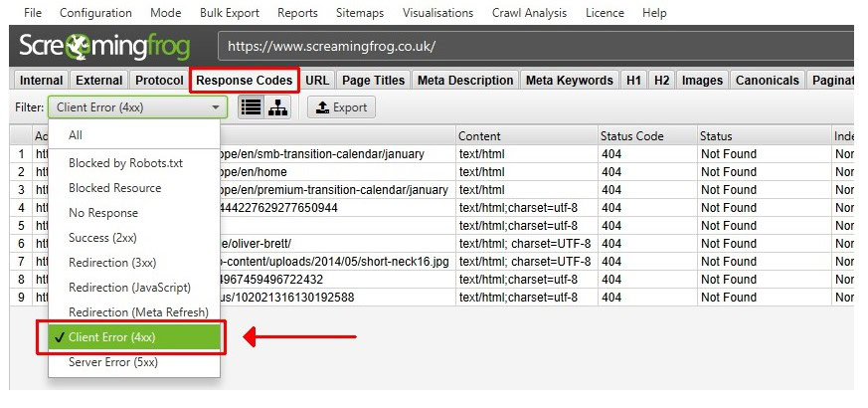Filter by Redirection (3xx)
Image resolution: width=868 pixels, height=408 pixels.
134,263
